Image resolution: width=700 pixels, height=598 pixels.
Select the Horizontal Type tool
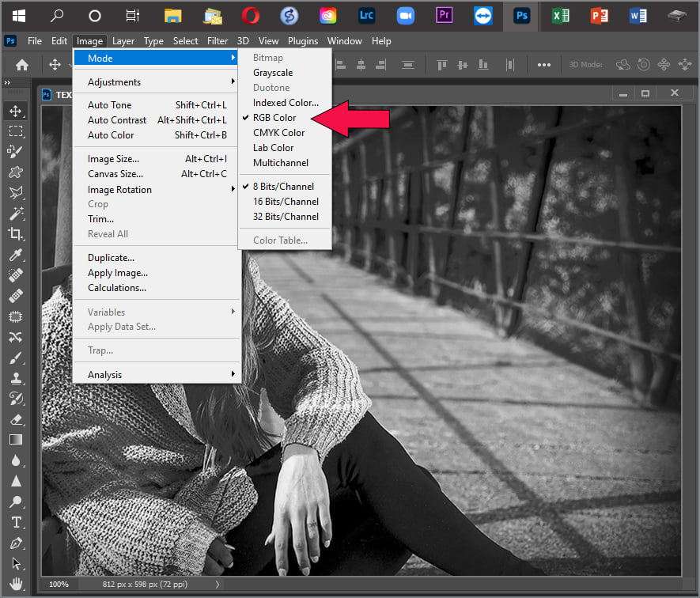coord(16,522)
